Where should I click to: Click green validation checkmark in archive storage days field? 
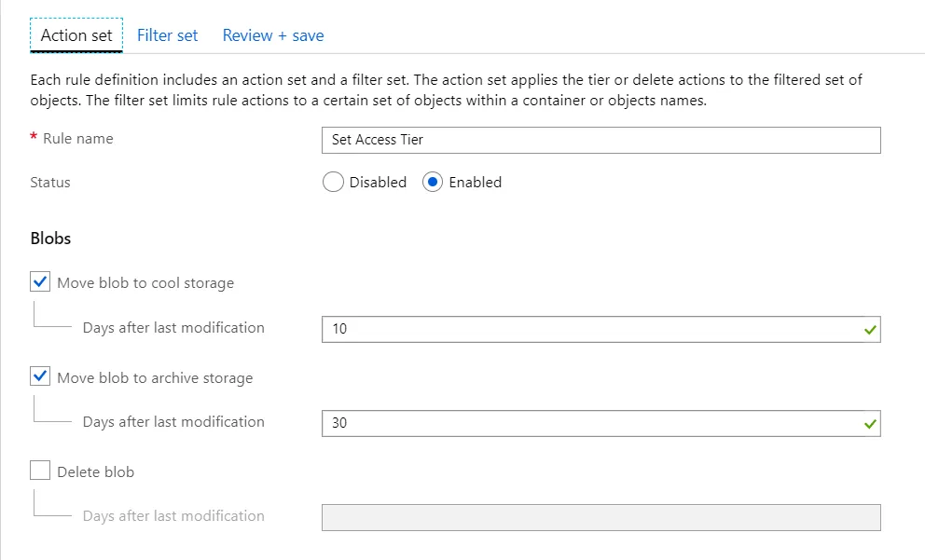click(x=870, y=423)
